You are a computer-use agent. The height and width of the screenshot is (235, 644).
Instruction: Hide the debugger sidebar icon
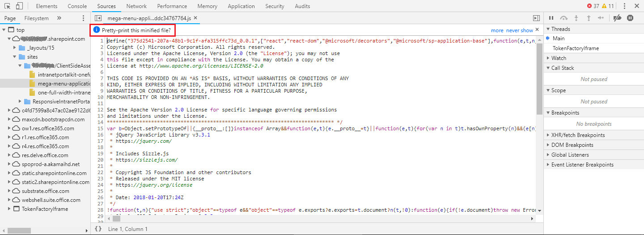(536, 18)
